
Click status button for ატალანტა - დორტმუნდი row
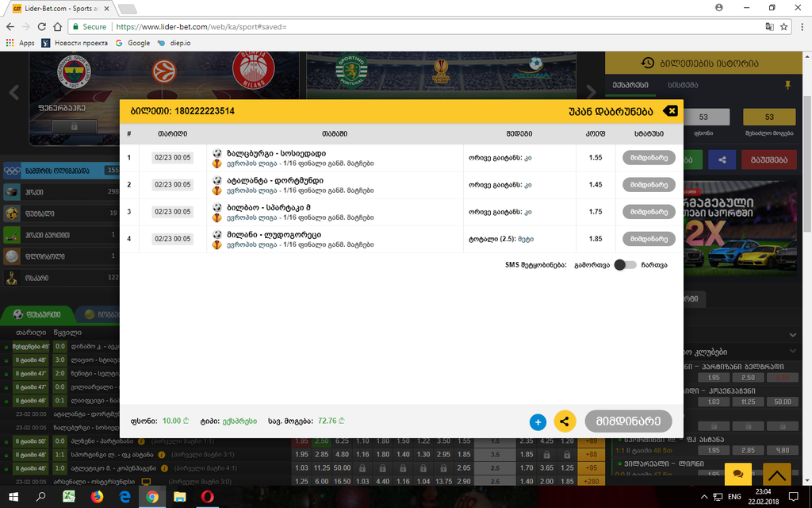(x=649, y=184)
